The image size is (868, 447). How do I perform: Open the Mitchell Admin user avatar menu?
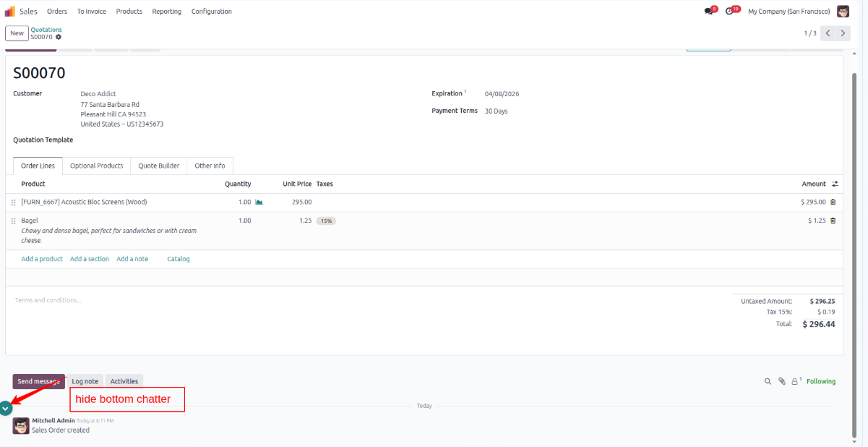click(x=843, y=12)
